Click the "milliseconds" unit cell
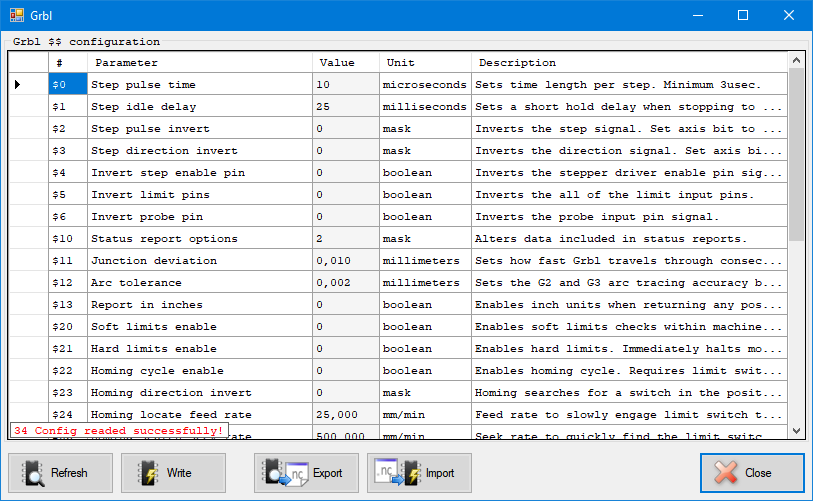 [425, 106]
